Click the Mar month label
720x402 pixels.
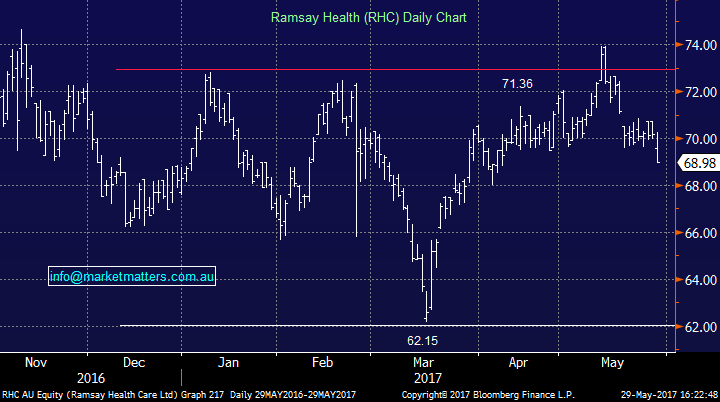pos(423,362)
